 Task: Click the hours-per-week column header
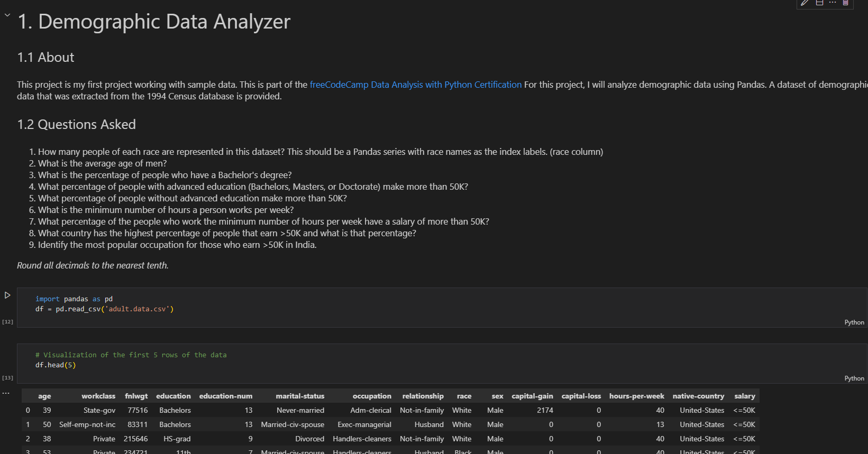636,396
